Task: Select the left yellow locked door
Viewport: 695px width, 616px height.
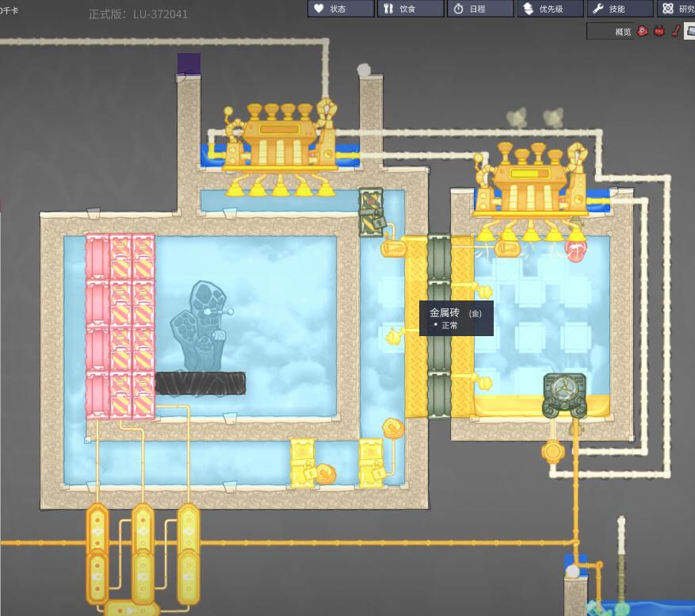Action: point(303,462)
